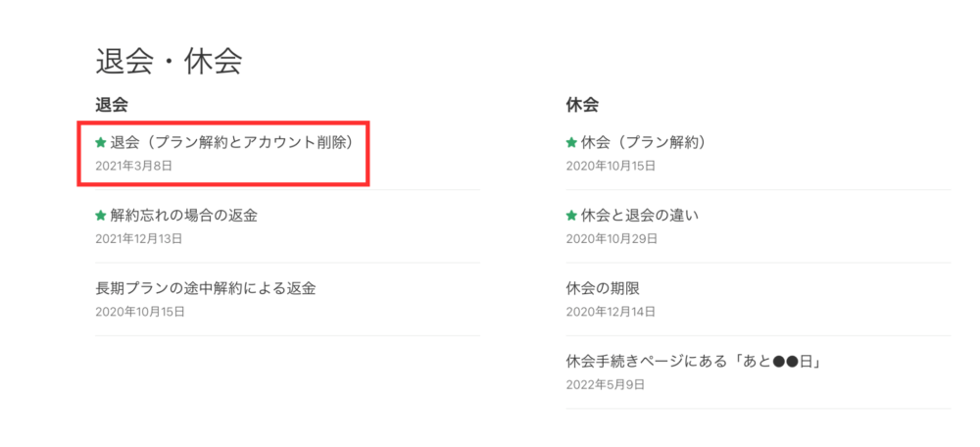
Task: Click the 2020年10月15日 date under 休会（プラン解約）
Action: click(x=611, y=167)
